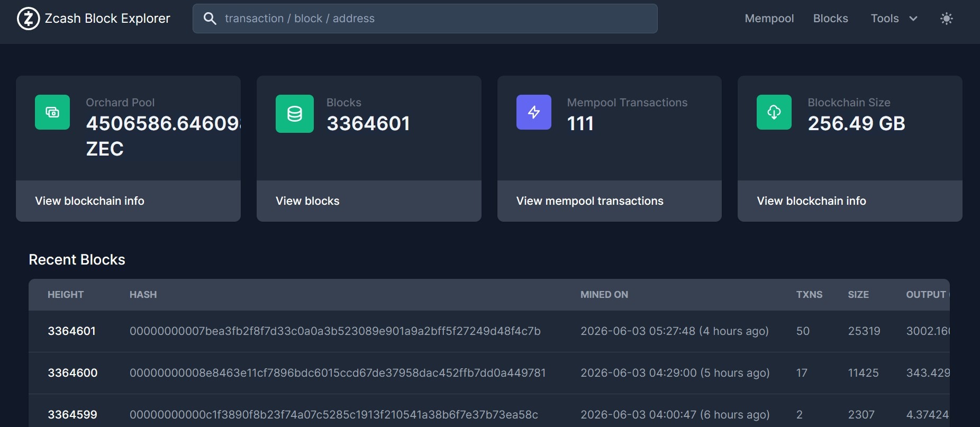The image size is (980, 427).
Task: Click Zcash Block Explorer title link
Action: click(107, 19)
